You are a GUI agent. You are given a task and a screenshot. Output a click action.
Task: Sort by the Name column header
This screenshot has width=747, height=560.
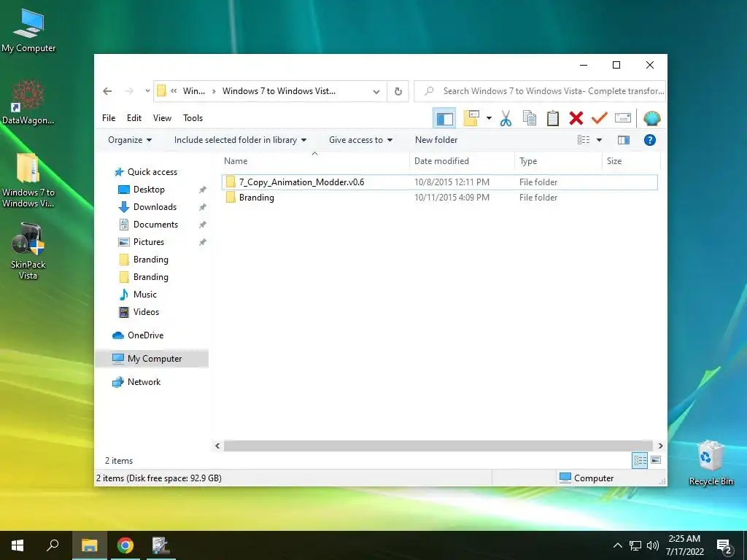(314, 161)
